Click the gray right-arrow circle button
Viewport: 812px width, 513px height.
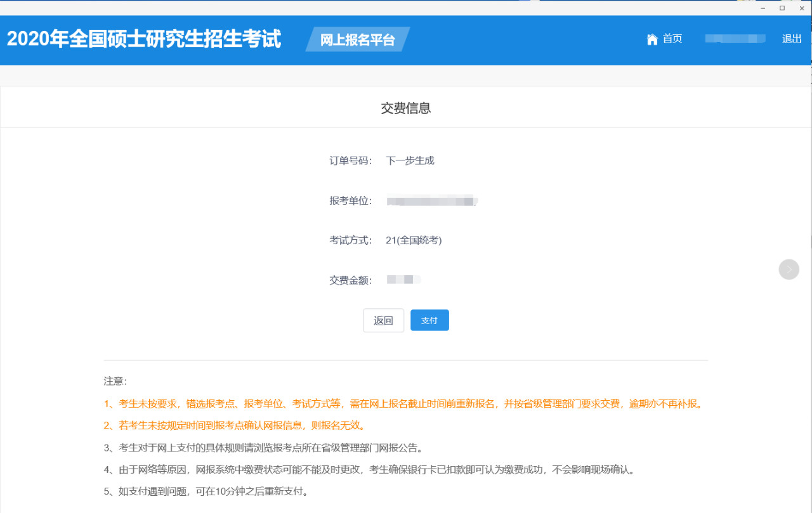pyautogui.click(x=789, y=269)
